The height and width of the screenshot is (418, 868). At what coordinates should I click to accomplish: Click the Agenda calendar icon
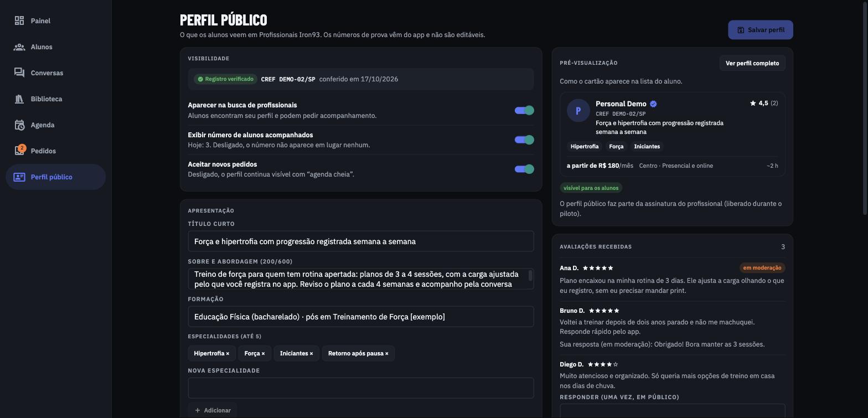click(x=19, y=125)
